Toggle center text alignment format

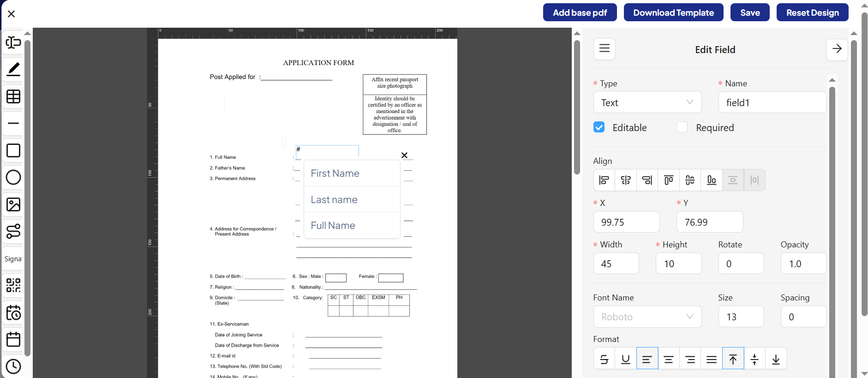[x=669, y=359]
